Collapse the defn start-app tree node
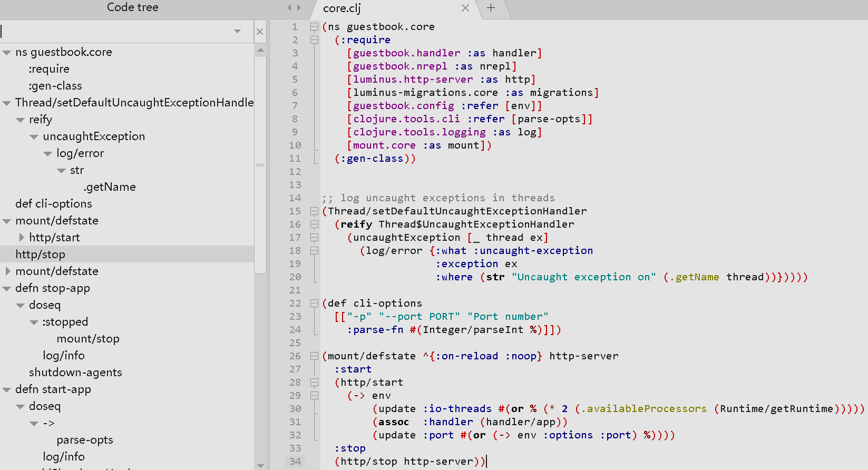The height and width of the screenshot is (470, 868). point(7,390)
